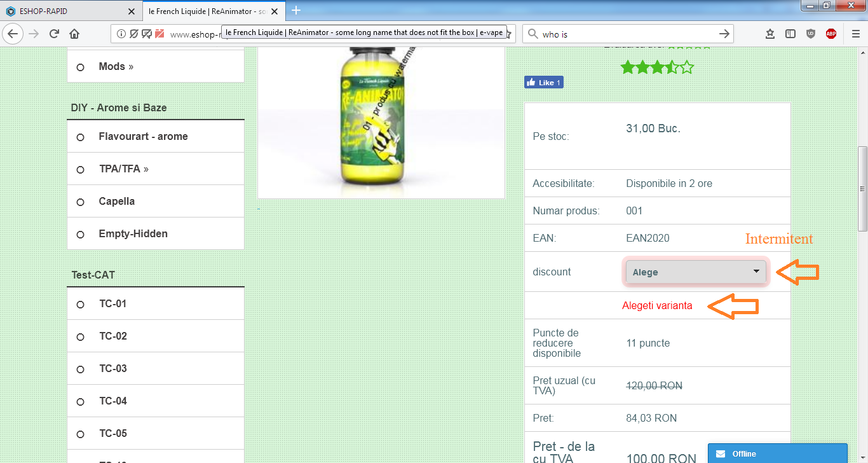
Task: Click the ReAnimator product bottle image
Action: 381,122
